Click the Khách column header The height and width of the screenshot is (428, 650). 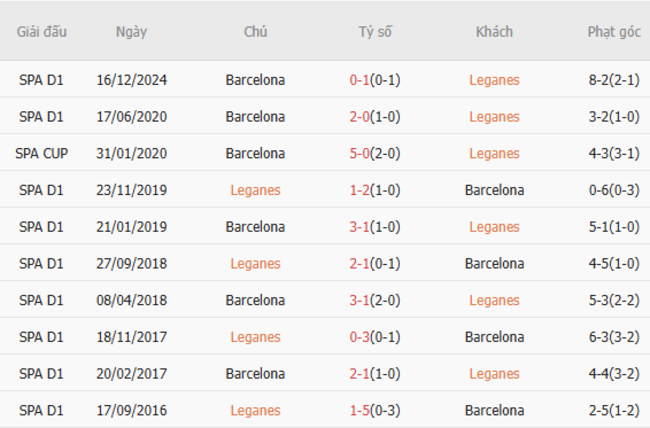click(494, 32)
